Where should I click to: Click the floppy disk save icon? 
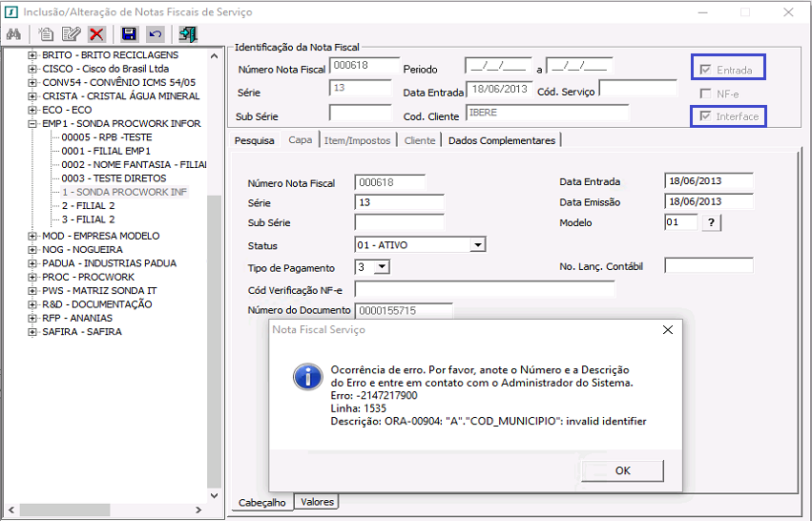pos(129,34)
